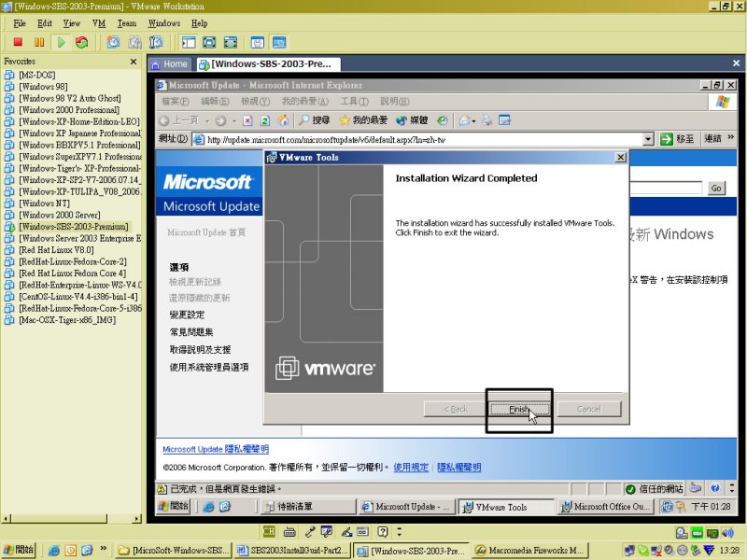Open the VMware File menu
The height and width of the screenshot is (560, 747).
(x=20, y=23)
